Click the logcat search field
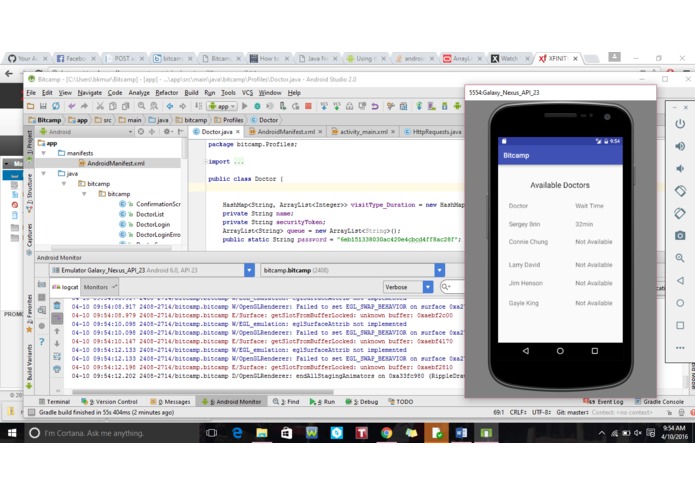695x494 pixels. [x=453, y=287]
